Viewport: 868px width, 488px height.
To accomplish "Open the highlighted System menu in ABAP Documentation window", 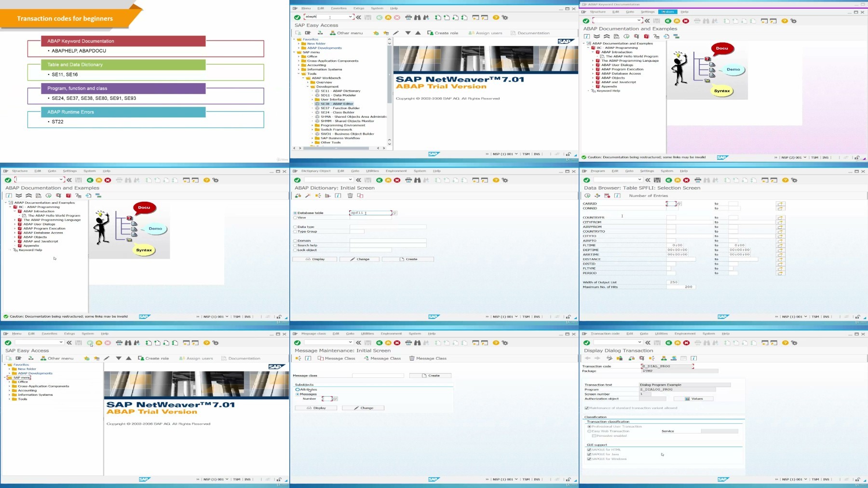I will coord(667,12).
